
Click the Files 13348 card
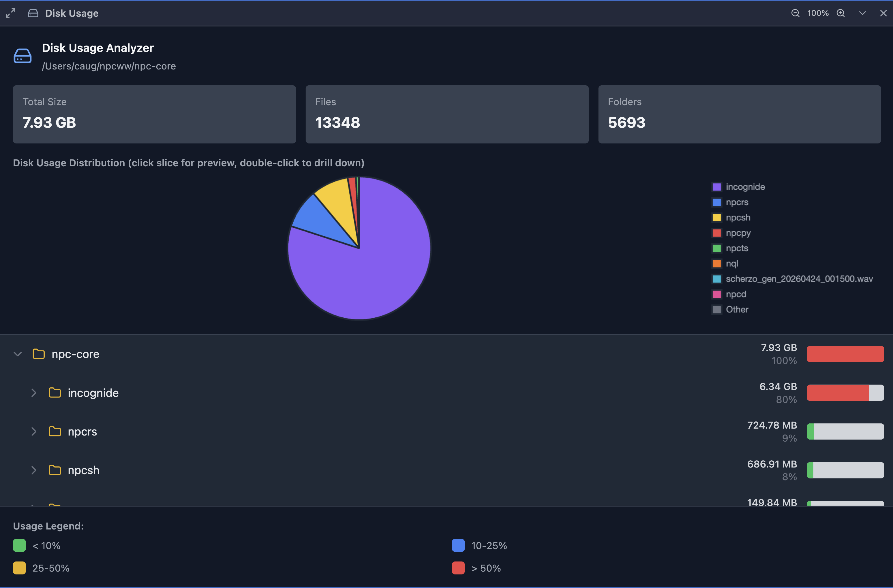[x=447, y=114]
